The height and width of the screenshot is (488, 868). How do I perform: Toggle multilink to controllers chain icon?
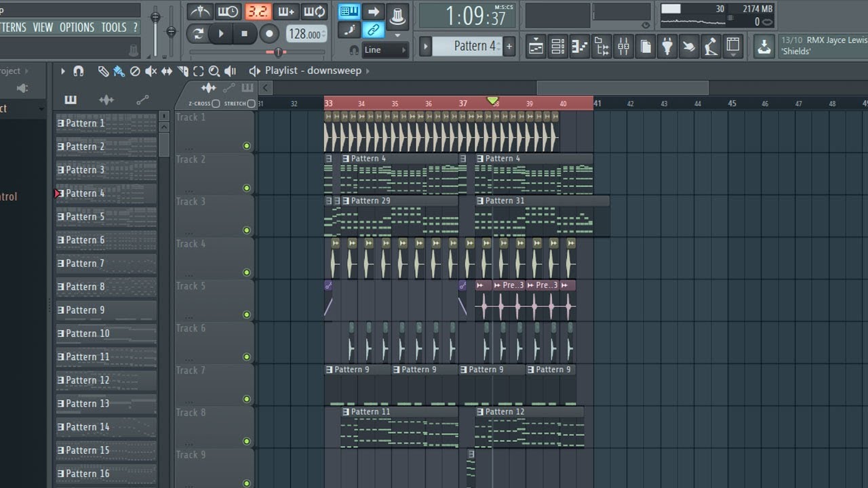pyautogui.click(x=373, y=30)
